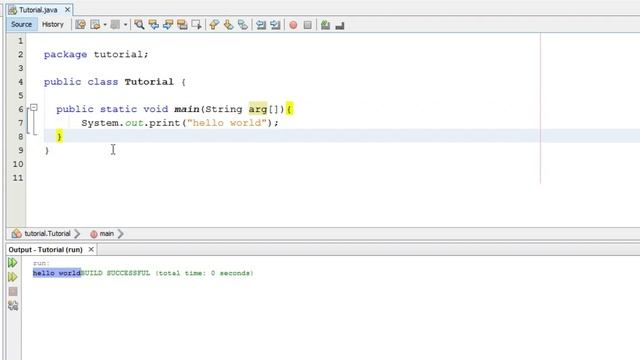This screenshot has height=360, width=640.
Task: Click 'BUILD SUCCESSFUL' output message
Action: pos(116,273)
